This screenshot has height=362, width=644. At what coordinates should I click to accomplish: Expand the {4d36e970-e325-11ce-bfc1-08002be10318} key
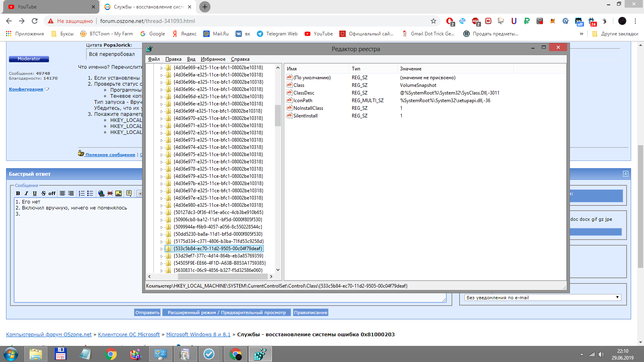(161, 118)
